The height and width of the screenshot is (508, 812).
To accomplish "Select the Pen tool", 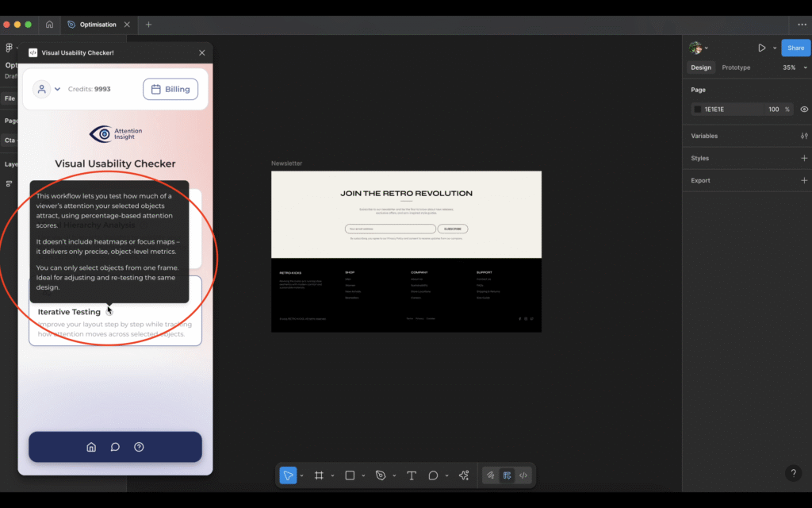I will click(x=381, y=475).
